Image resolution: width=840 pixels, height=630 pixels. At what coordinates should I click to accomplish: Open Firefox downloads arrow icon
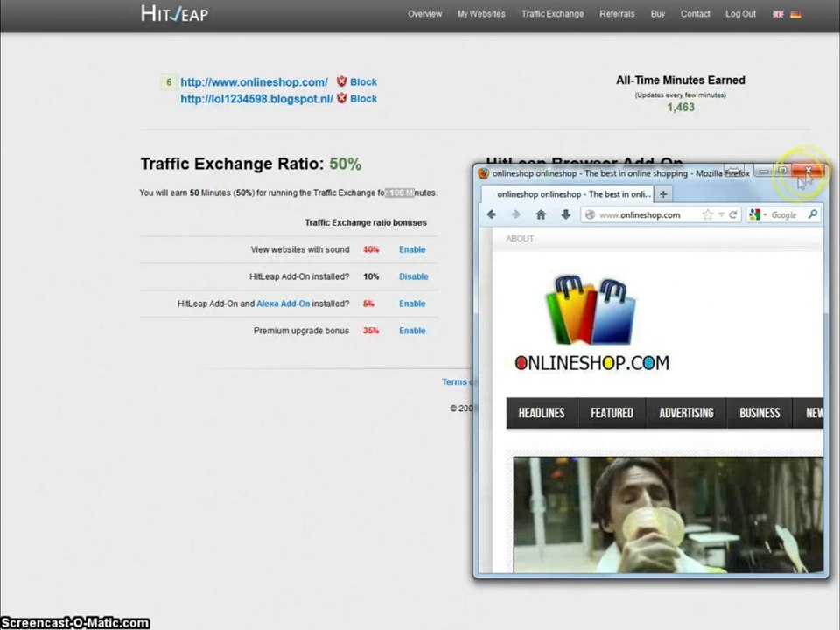tap(566, 214)
